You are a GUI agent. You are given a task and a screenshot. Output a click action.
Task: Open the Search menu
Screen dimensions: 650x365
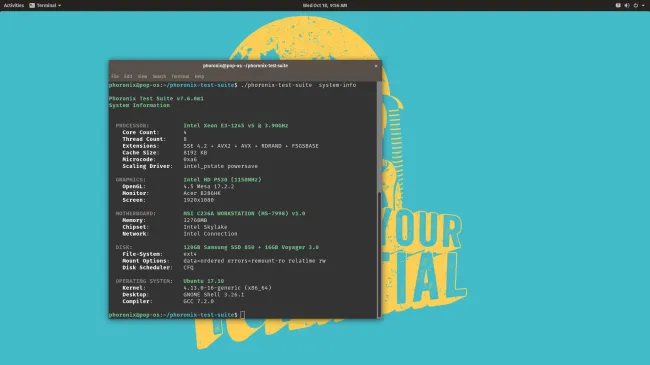tap(159, 76)
